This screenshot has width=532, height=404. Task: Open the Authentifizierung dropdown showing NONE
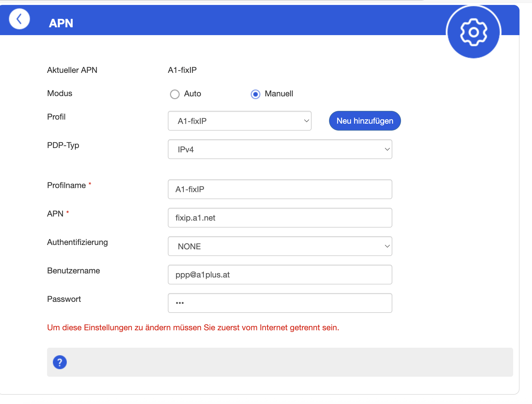tap(280, 246)
